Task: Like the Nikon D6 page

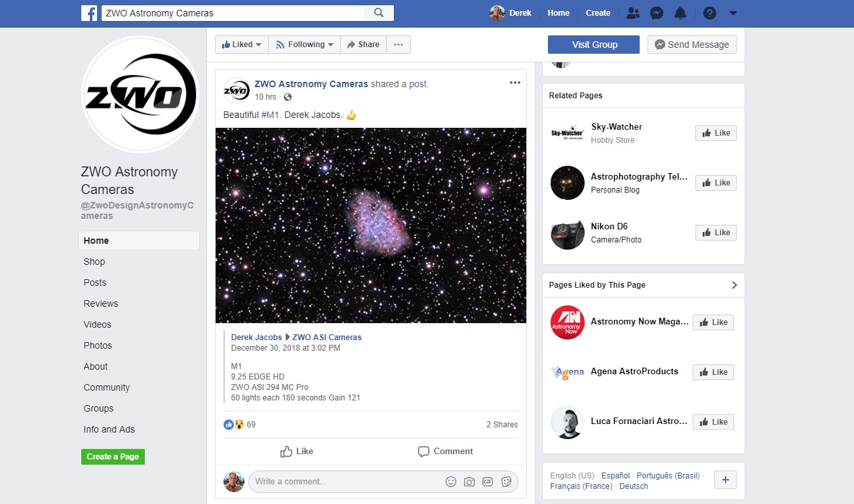Action: point(716,233)
